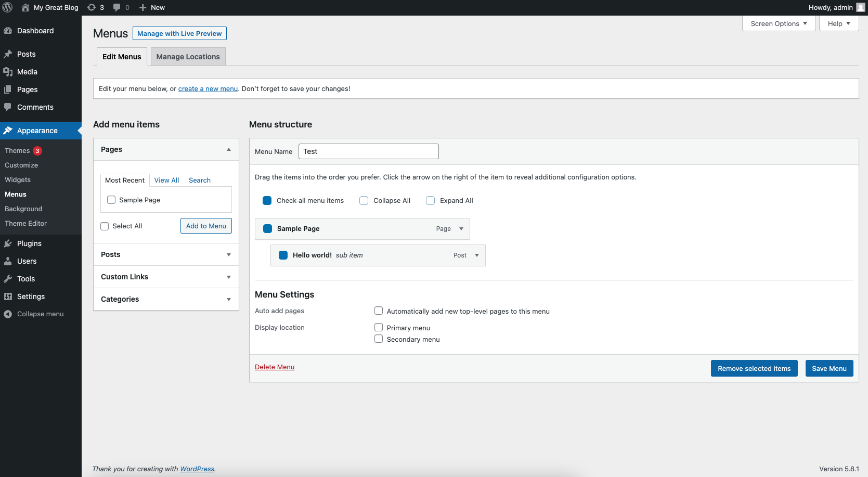Viewport: 868px width, 477px height.
Task: Enable the Expand All checkbox
Action: [x=431, y=200]
